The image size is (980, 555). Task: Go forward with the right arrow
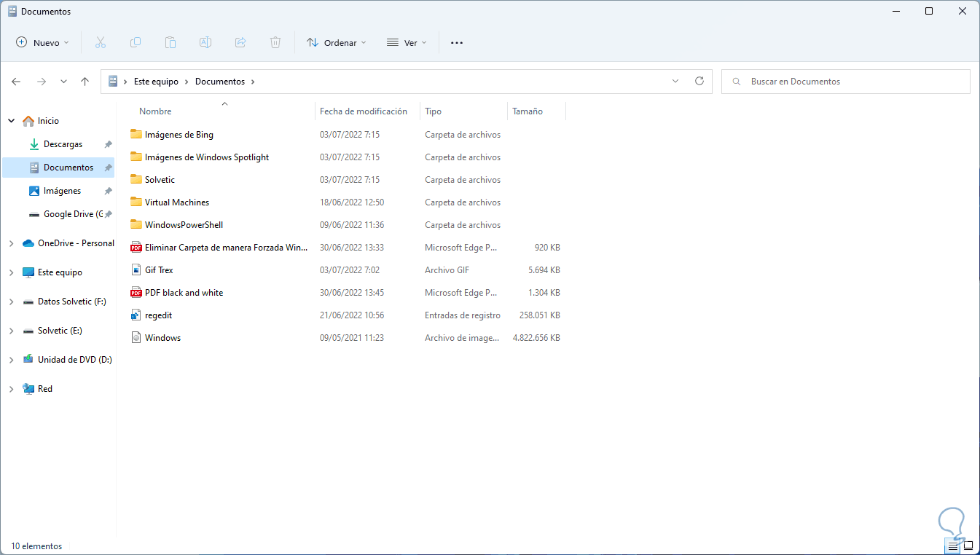coord(42,82)
